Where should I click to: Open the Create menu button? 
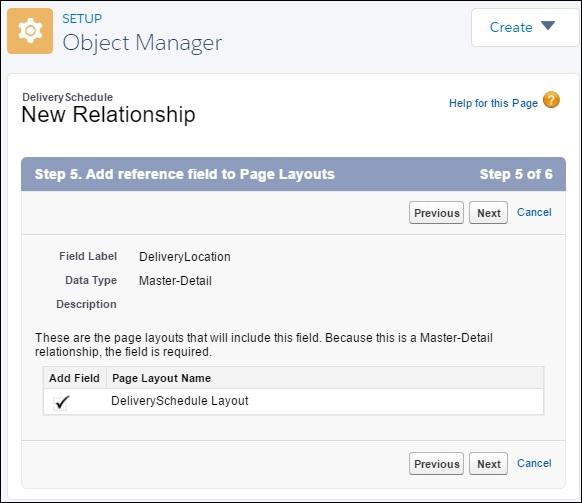[524, 27]
